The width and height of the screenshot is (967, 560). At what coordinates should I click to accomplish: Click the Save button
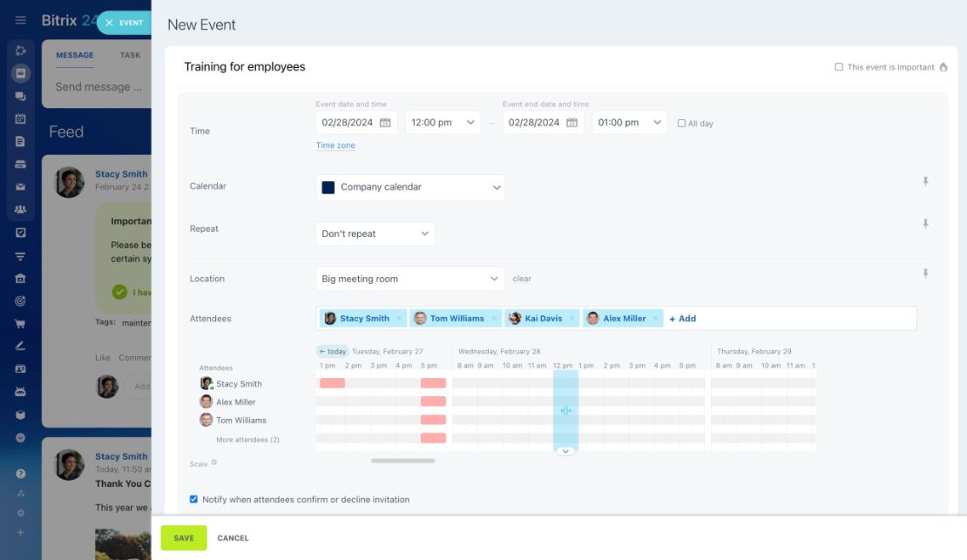point(184,538)
